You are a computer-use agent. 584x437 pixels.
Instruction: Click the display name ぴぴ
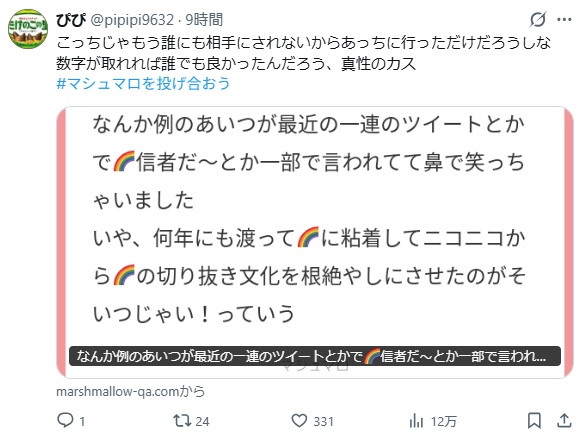tap(71, 20)
